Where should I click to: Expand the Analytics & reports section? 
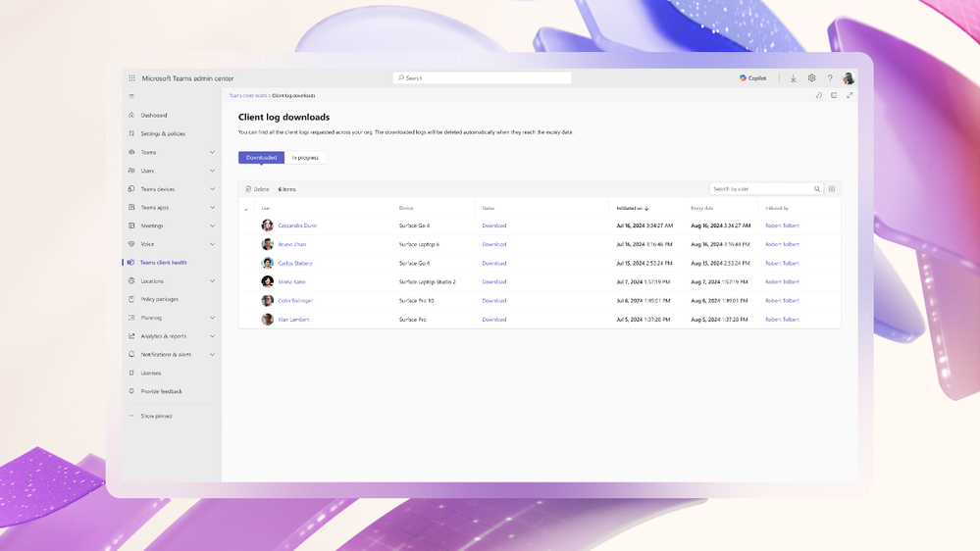[x=213, y=336]
